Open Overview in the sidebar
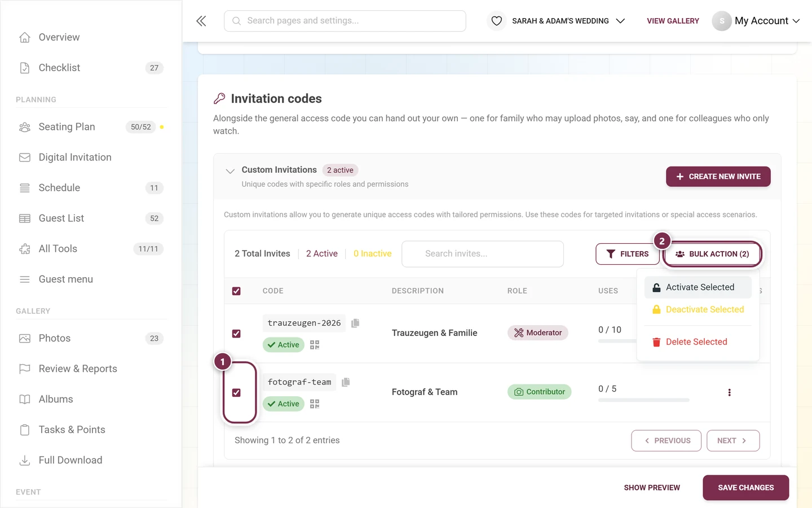Image resolution: width=812 pixels, height=508 pixels. tap(91, 37)
